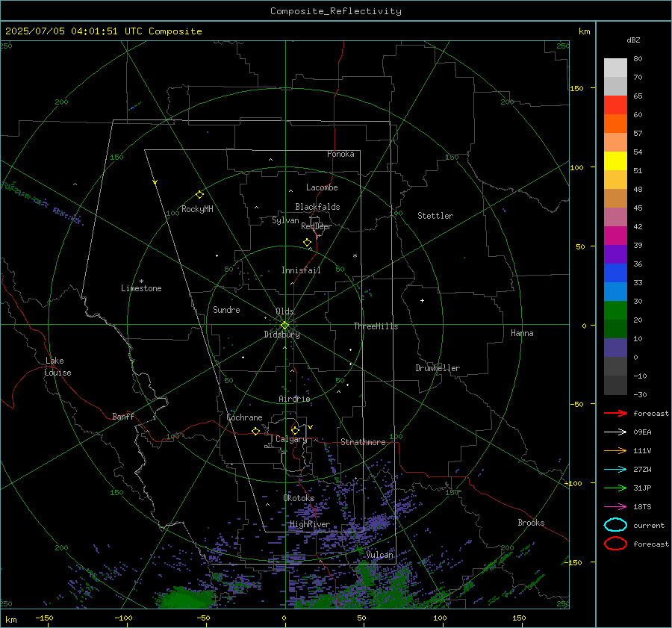Click the Banff label
The width and height of the screenshot is (672, 628).
click(x=123, y=416)
